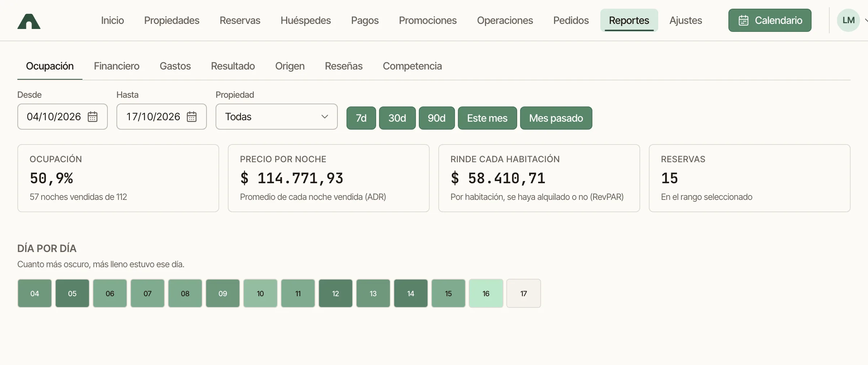Open Pagos in the top navigation

click(x=365, y=20)
